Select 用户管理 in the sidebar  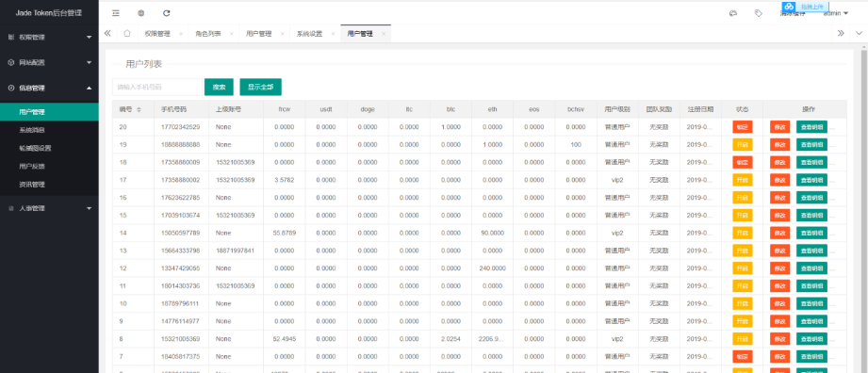[x=49, y=112]
